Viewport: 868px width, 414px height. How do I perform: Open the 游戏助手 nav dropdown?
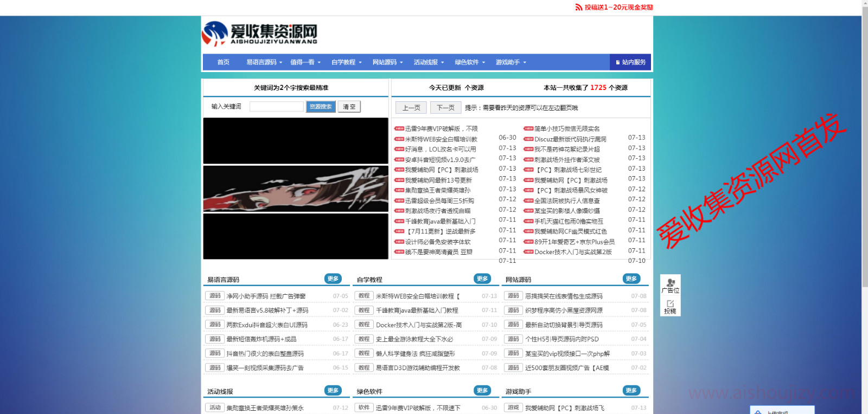pyautogui.click(x=510, y=62)
